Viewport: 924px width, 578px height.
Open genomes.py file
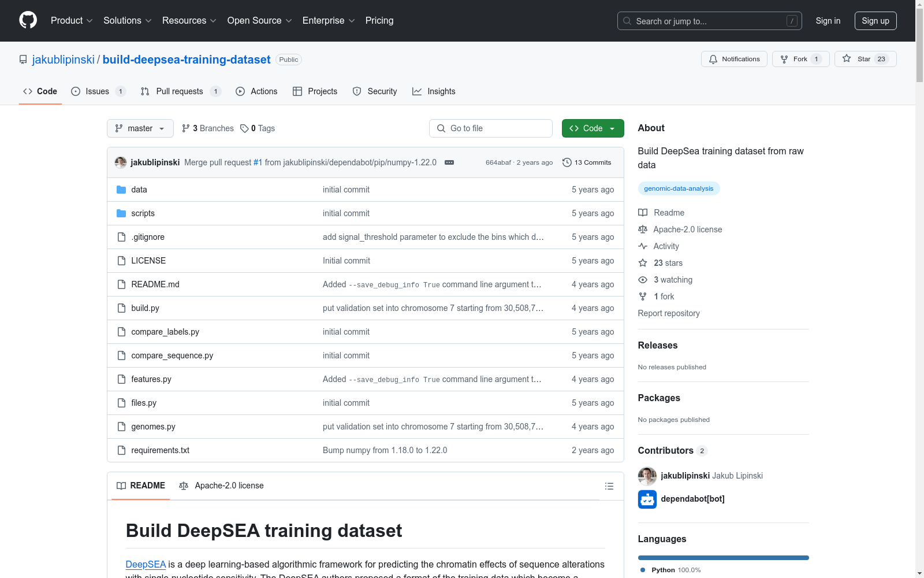(153, 427)
